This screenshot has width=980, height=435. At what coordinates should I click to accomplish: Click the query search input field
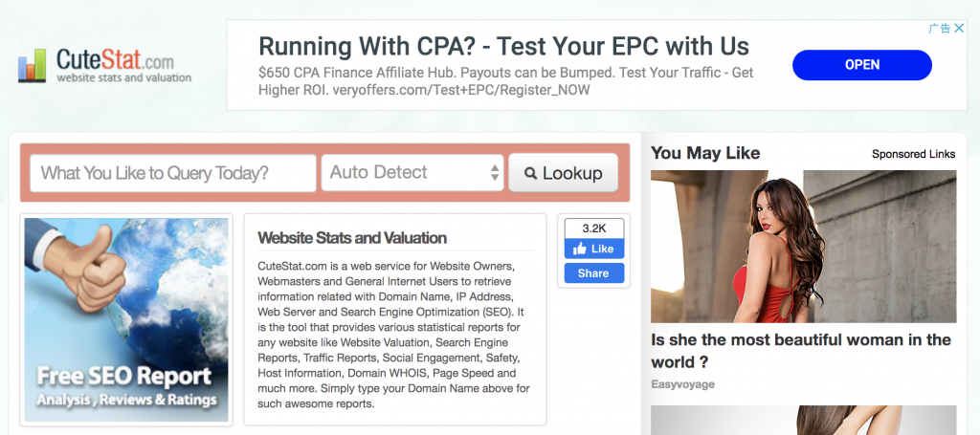[x=173, y=173]
